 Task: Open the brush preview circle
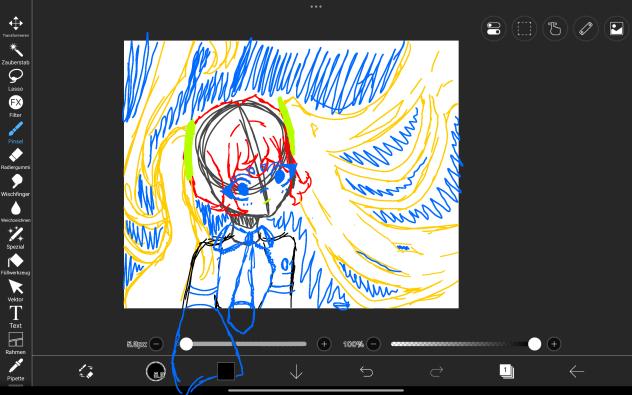(156, 371)
